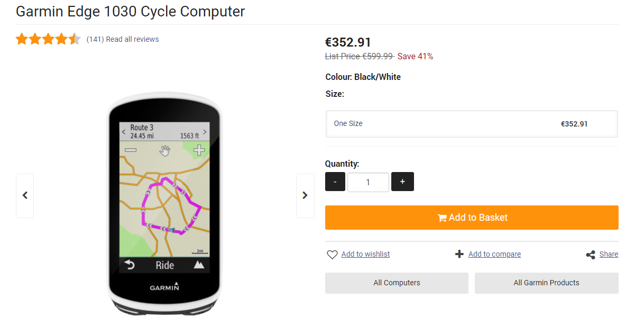Increase quantity with plus button
This screenshot has height=325, width=644.
(402, 182)
